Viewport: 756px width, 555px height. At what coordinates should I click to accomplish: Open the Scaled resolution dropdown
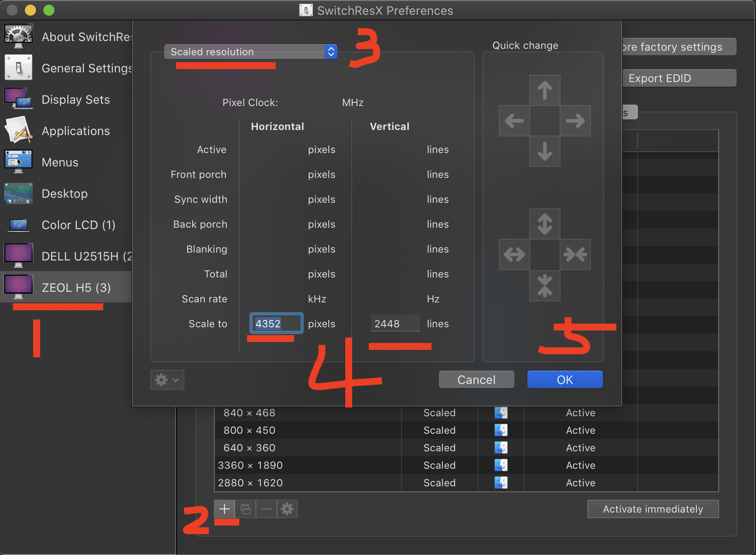click(x=251, y=52)
